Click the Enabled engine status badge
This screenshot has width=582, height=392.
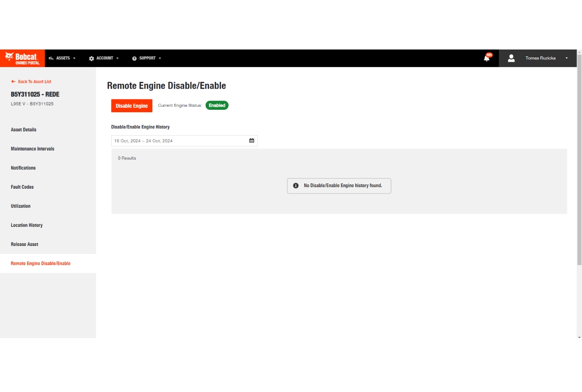pos(217,105)
